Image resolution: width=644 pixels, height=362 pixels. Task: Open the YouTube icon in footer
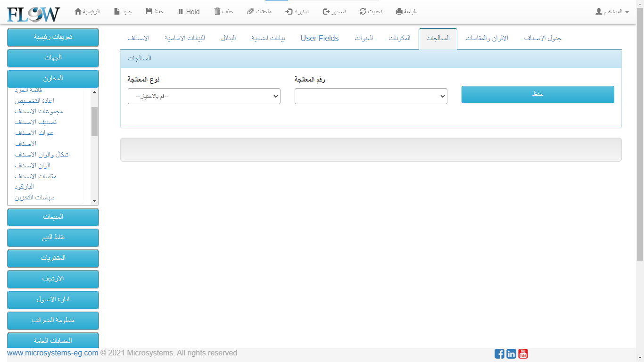pyautogui.click(x=523, y=354)
